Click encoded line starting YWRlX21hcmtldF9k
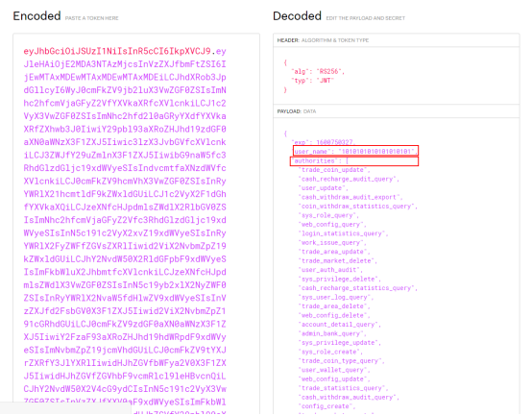Image resolution: width=532 pixels, height=415 pixels. tap(125, 194)
